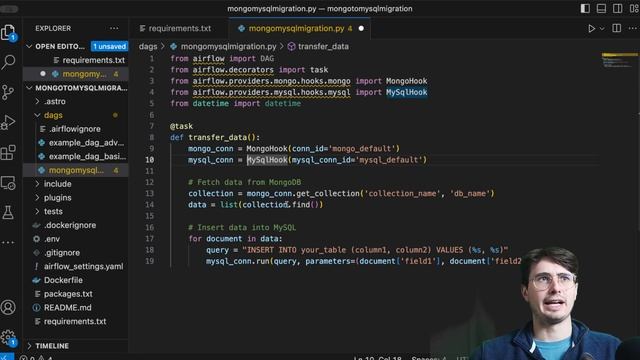The image size is (640, 360).
Task: Collapse MONGOTOMYSQLMIGRA... project folder
Action: click(76, 88)
